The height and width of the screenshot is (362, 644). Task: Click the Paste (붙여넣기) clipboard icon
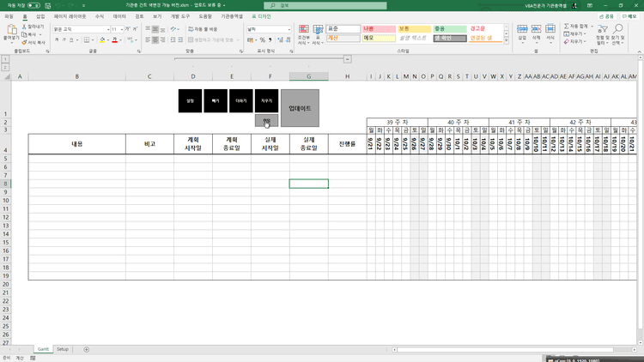(11, 30)
